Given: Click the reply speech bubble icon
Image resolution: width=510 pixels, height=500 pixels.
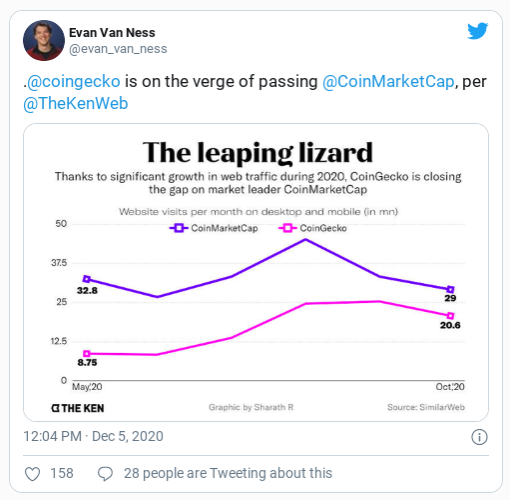Looking at the screenshot, I should click(105, 474).
